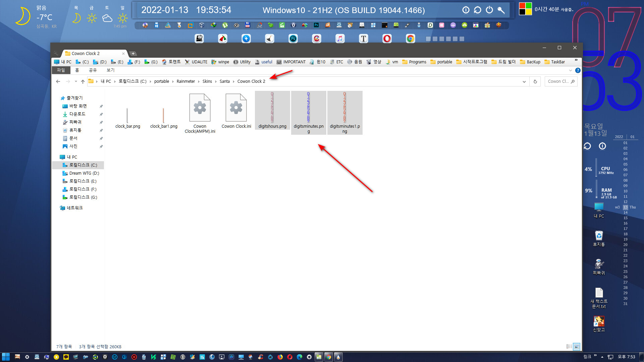This screenshot has width=644, height=362.
Task: Select 다운로드 in the navigation pane
Action: 77,114
